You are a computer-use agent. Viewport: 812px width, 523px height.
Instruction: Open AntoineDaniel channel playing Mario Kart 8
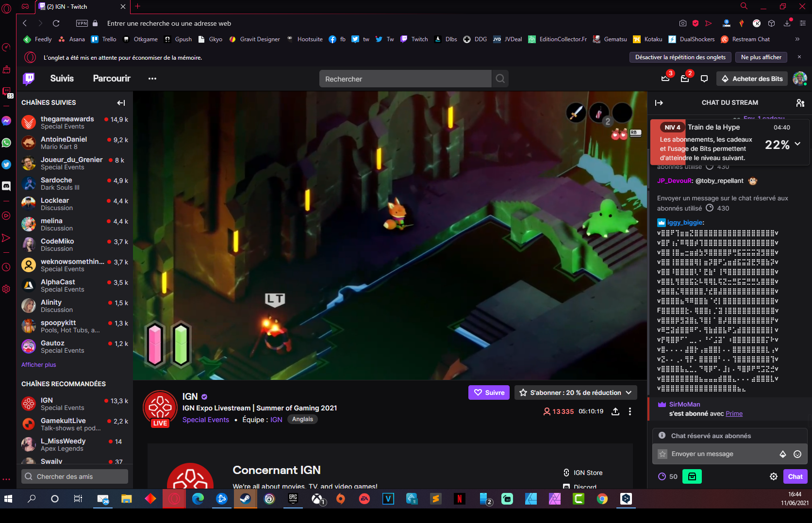pyautogui.click(x=75, y=143)
